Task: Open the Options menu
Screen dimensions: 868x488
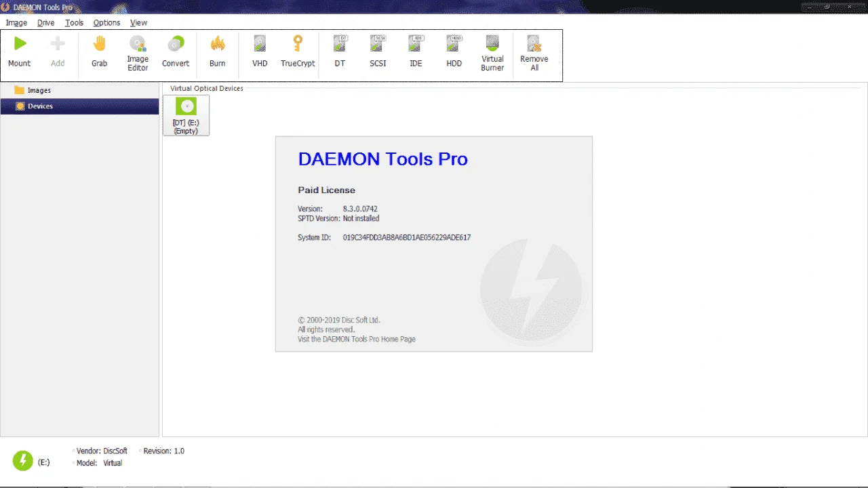Action: [106, 22]
